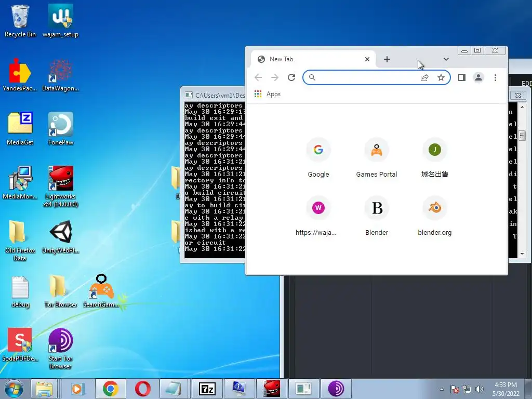Screen dimensions: 532x399
Task: Select the MediaGet desktop icon
Action: [x=20, y=129]
